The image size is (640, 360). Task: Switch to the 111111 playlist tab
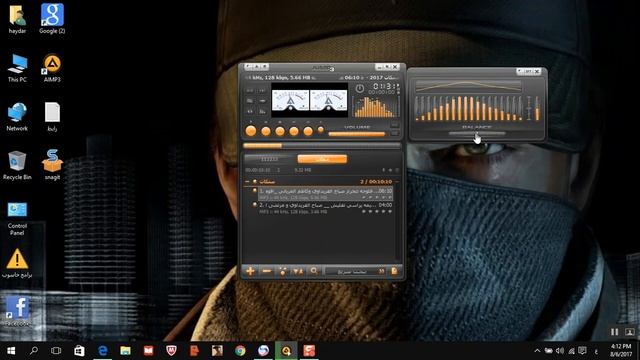click(269, 159)
